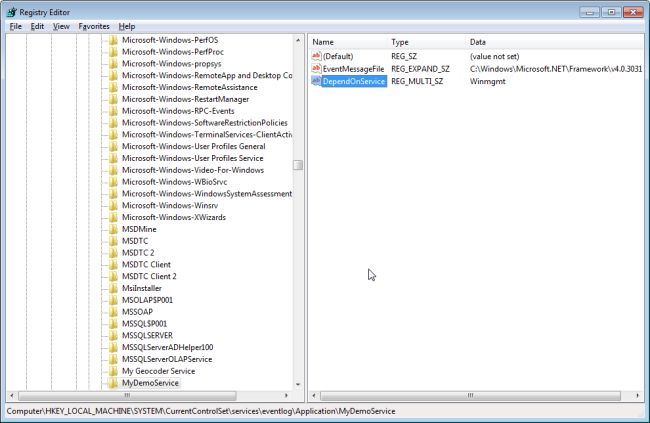Click the folder icon for MSSOAP

tap(113, 312)
